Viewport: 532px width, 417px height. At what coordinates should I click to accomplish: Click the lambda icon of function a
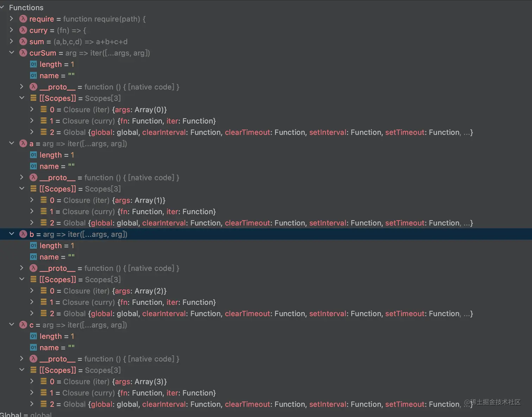23,144
